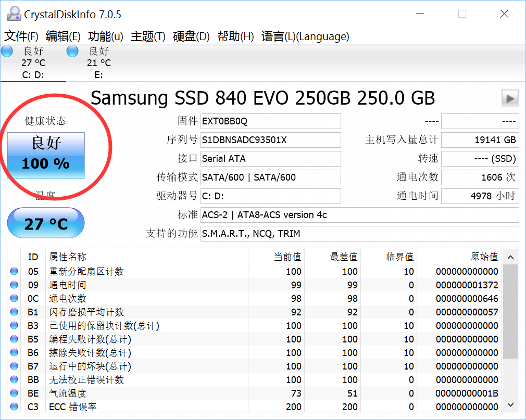
Task: Click the status dot for attribute B5
Action: click(14, 339)
